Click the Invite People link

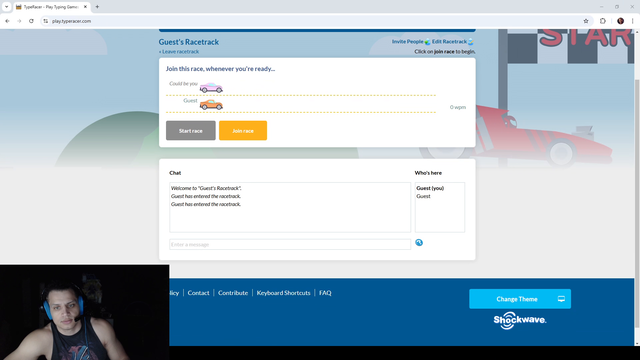point(407,42)
